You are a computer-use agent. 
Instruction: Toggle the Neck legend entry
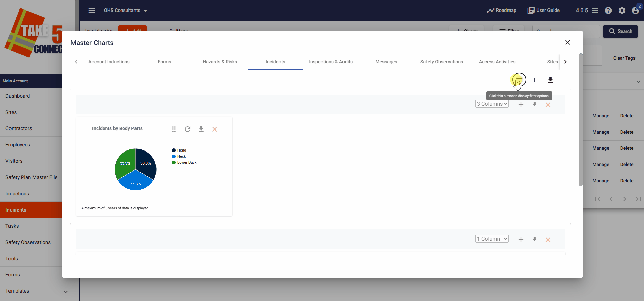click(179, 156)
